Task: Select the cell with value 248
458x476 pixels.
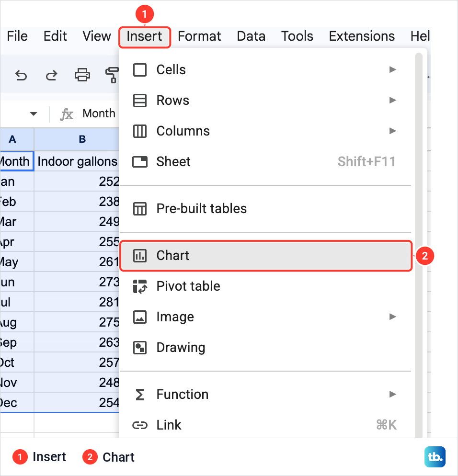Action: click(77, 383)
